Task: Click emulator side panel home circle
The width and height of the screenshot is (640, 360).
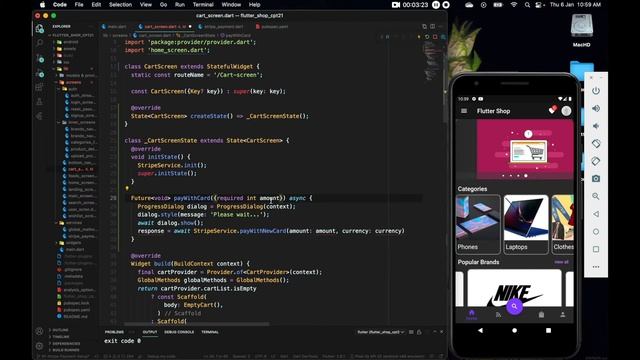Action: click(x=596, y=231)
